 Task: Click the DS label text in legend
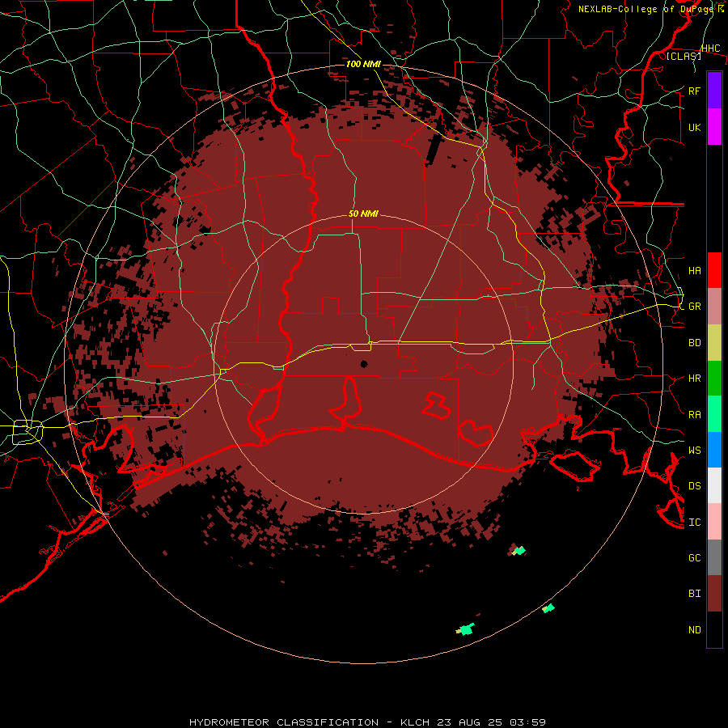click(694, 486)
